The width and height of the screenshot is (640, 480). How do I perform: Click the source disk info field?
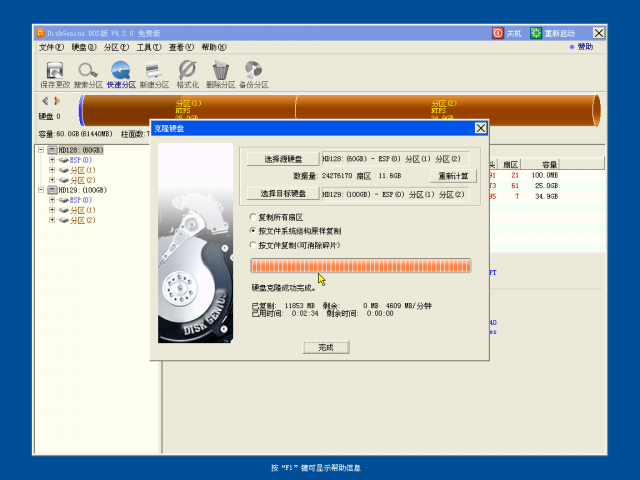pos(395,159)
